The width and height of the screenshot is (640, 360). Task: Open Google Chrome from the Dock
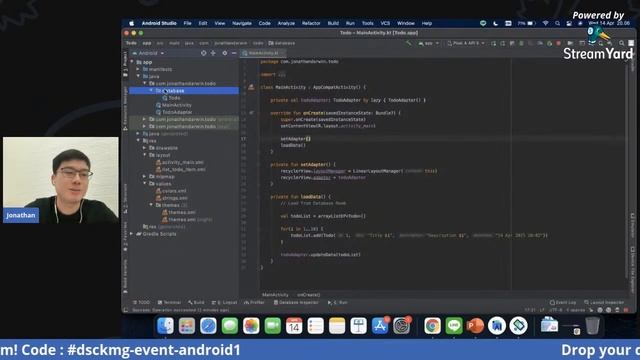[432, 326]
